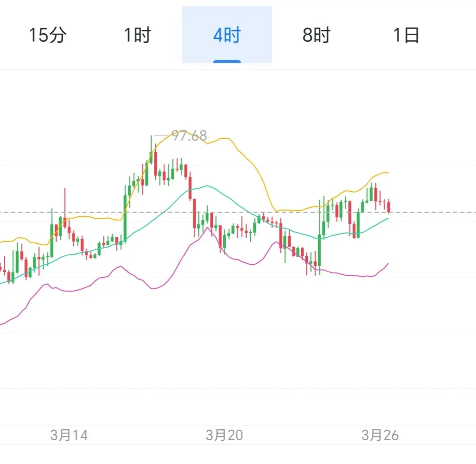Click the 3月14 date axis label
Image resolution: width=476 pixels, height=464 pixels.
point(69,435)
